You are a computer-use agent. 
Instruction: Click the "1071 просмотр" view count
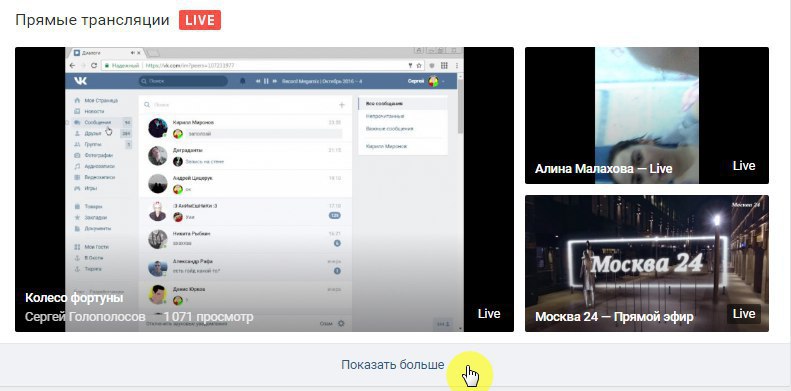pos(208,317)
